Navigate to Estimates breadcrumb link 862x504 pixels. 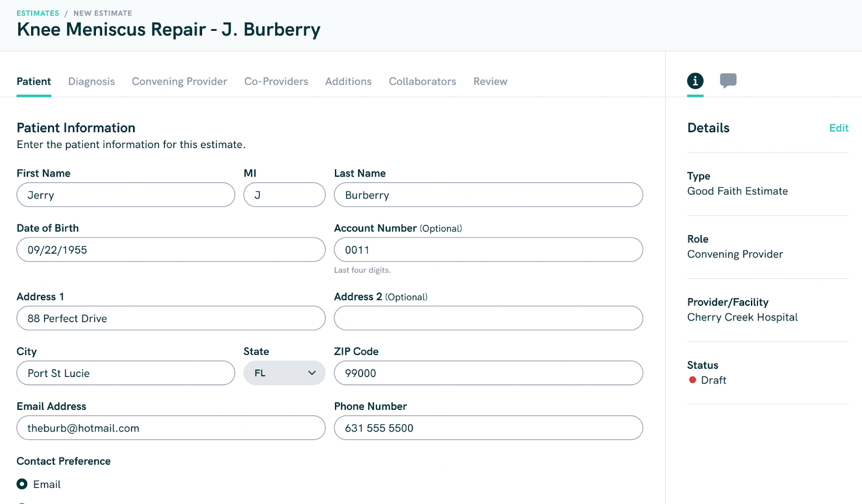38,13
